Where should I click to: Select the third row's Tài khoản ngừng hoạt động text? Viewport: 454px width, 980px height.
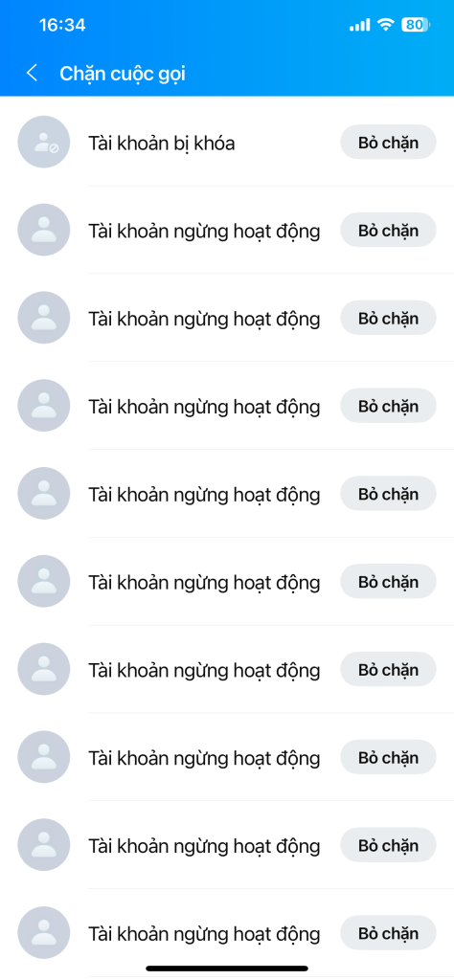pos(204,319)
